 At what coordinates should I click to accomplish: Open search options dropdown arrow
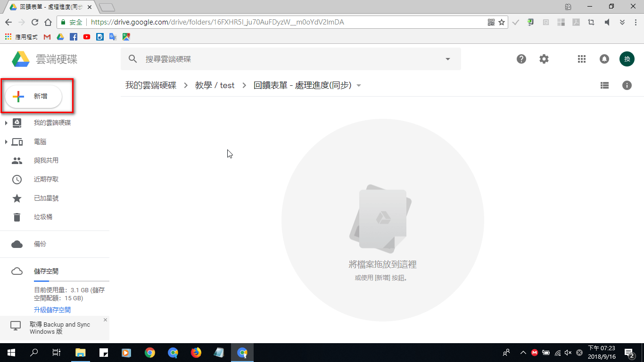click(447, 59)
